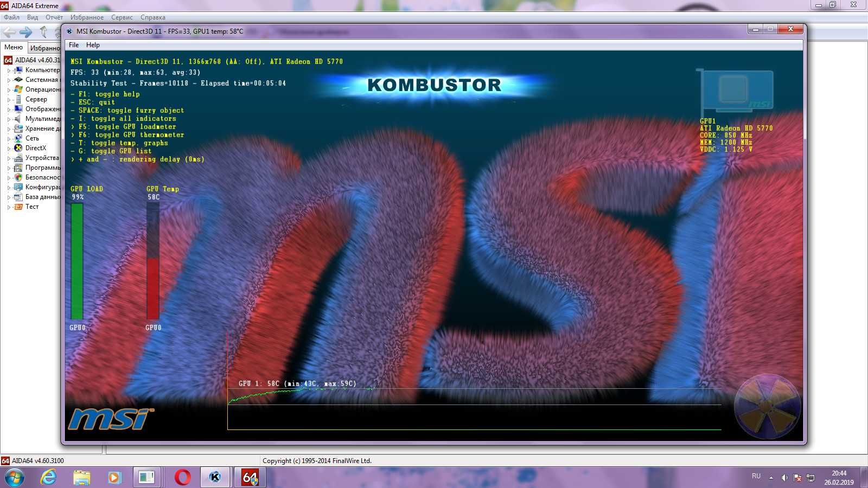Click the green GPU LOAD meter bar

point(77,261)
